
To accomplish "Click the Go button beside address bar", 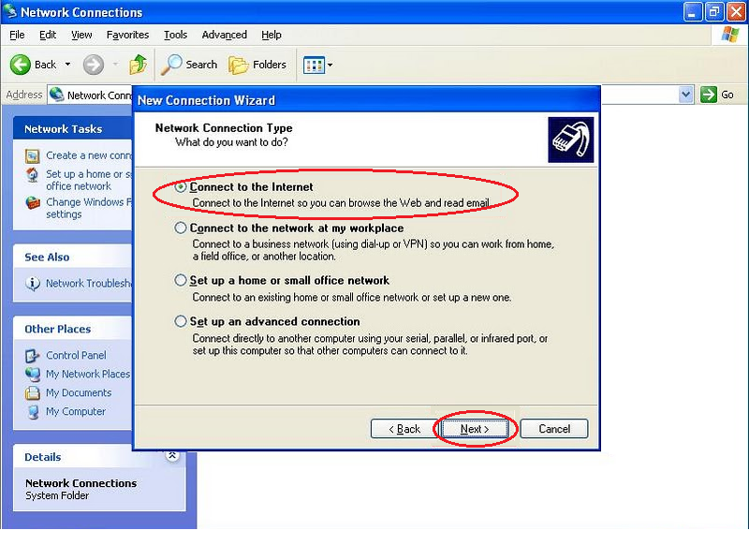I will coord(719,95).
